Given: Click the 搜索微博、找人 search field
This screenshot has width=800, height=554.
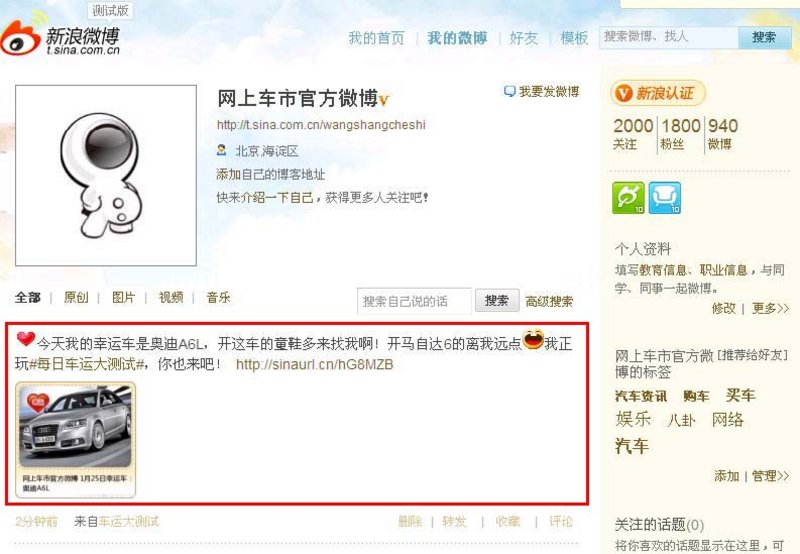Looking at the screenshot, I should click(669, 37).
